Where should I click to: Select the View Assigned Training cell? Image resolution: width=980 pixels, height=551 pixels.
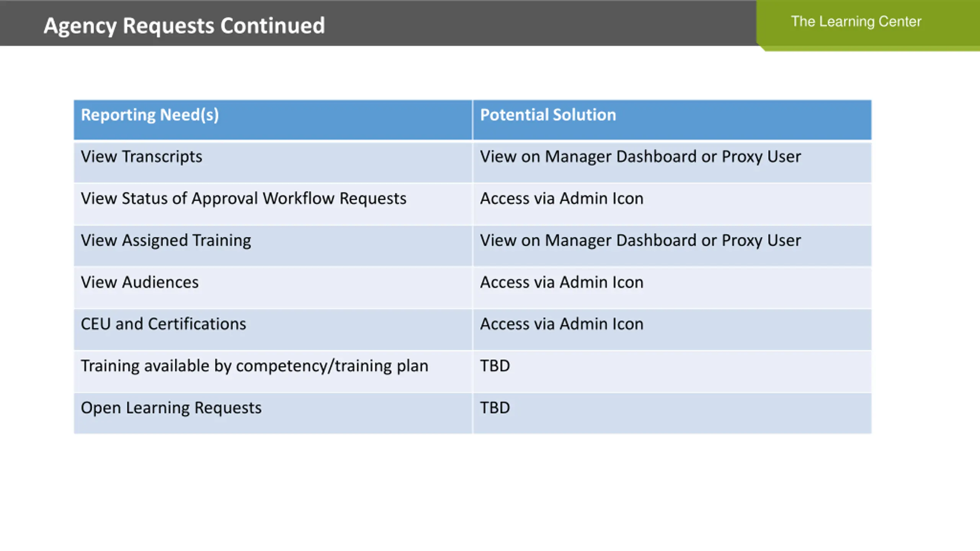(x=273, y=246)
